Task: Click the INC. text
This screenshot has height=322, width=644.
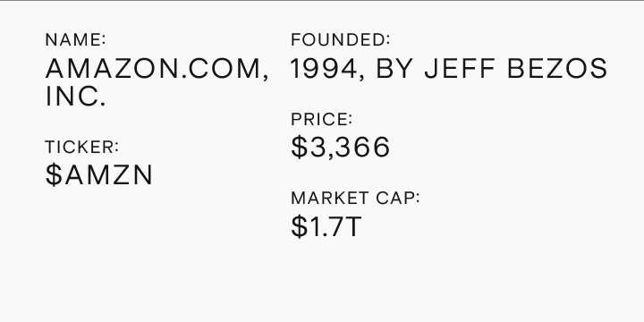Action: 75,96
